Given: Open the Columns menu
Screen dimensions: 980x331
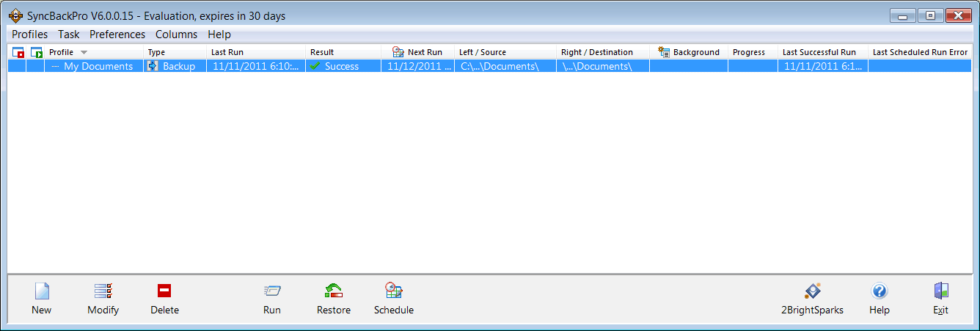Looking at the screenshot, I should coord(176,34).
